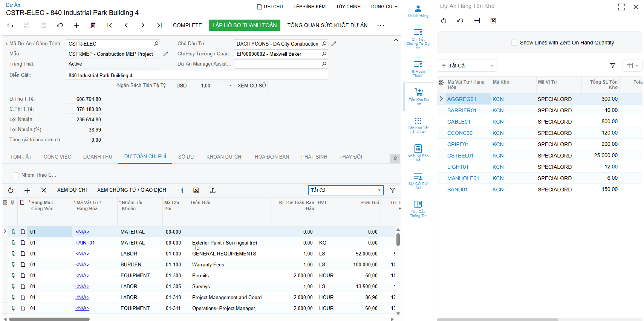Switch to the TÓM TẮT tab
This screenshot has width=644, height=321.
click(21, 157)
